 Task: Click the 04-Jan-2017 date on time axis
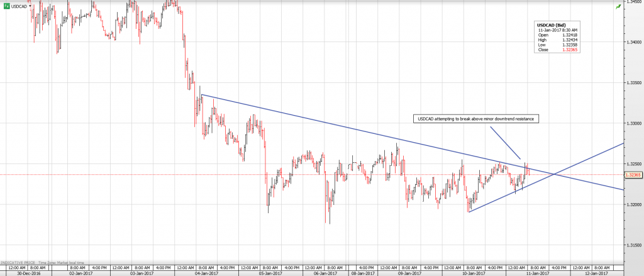(206, 273)
